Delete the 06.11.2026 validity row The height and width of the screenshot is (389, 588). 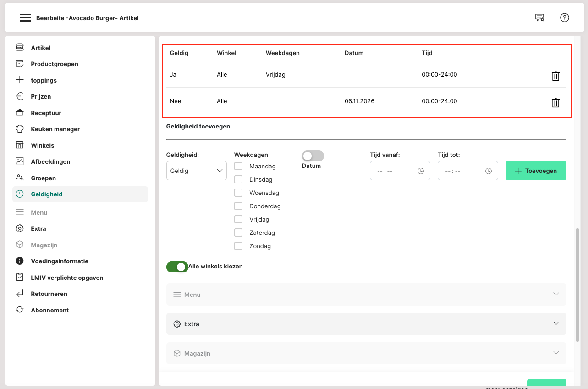click(x=555, y=103)
